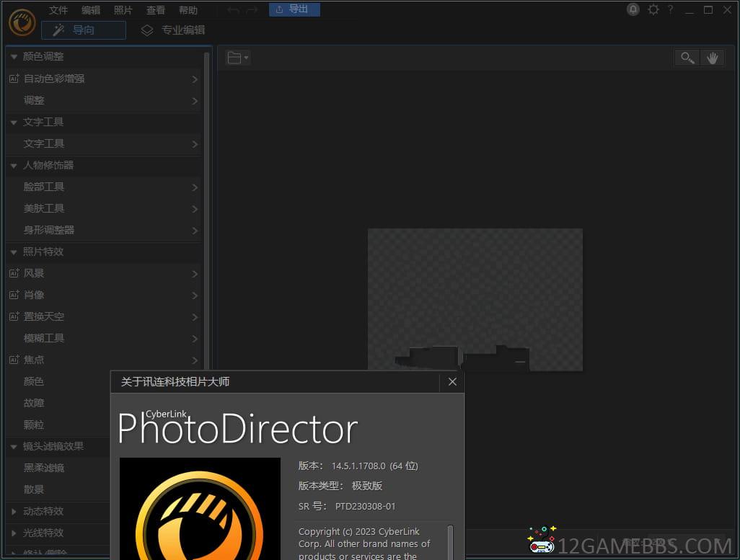Select the hand pan tool
Screen dimensions: 740x560
point(712,58)
